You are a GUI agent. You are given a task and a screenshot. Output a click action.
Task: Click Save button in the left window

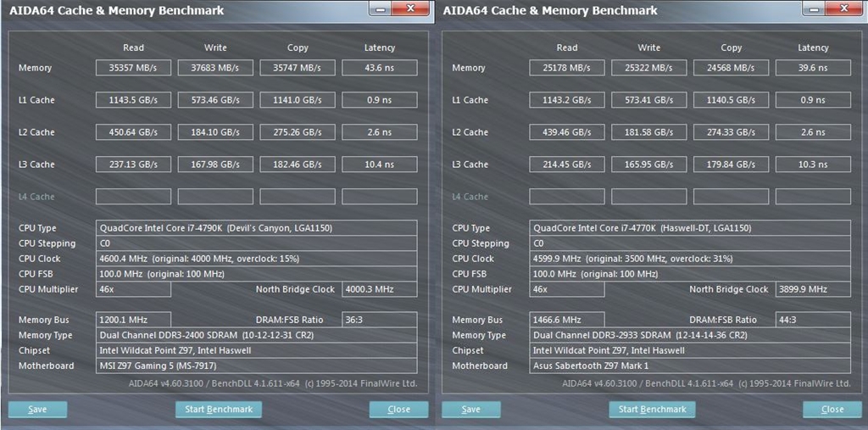(37, 410)
